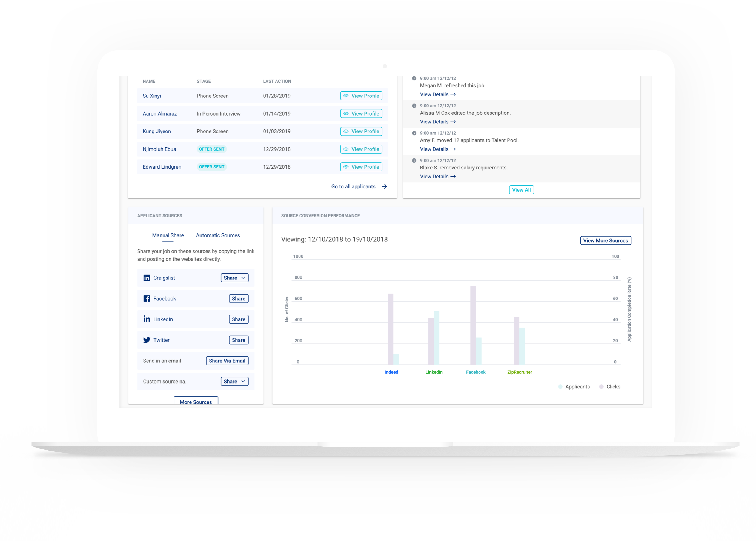Click the eye icon on Njimoluh Ebua's View Profile
756x542 pixels.
[x=346, y=149]
